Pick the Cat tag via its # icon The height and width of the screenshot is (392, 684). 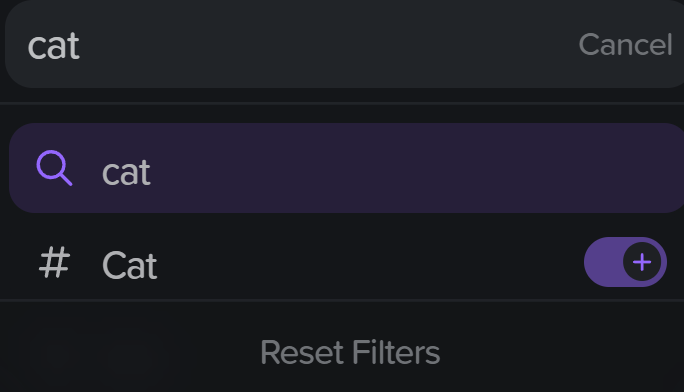coord(54,262)
